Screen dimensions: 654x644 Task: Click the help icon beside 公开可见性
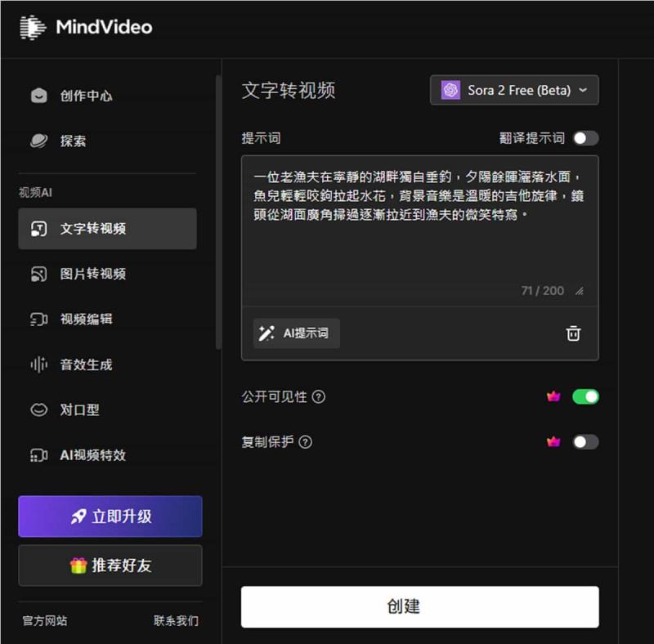[x=319, y=397]
